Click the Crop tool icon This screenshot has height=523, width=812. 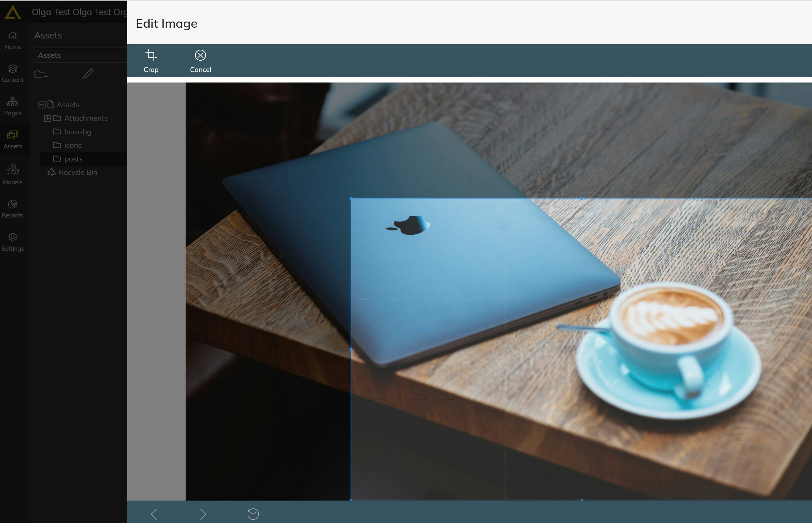(x=151, y=55)
